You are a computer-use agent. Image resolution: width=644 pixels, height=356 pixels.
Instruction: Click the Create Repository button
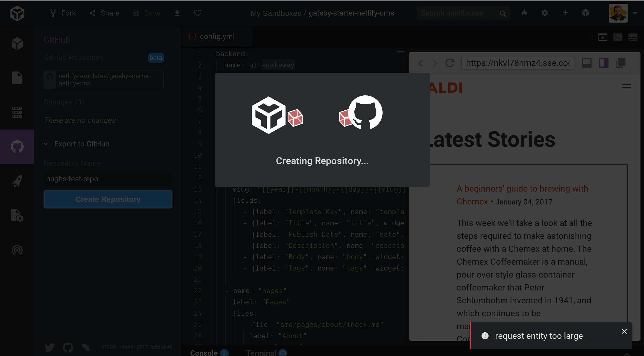pyautogui.click(x=108, y=199)
